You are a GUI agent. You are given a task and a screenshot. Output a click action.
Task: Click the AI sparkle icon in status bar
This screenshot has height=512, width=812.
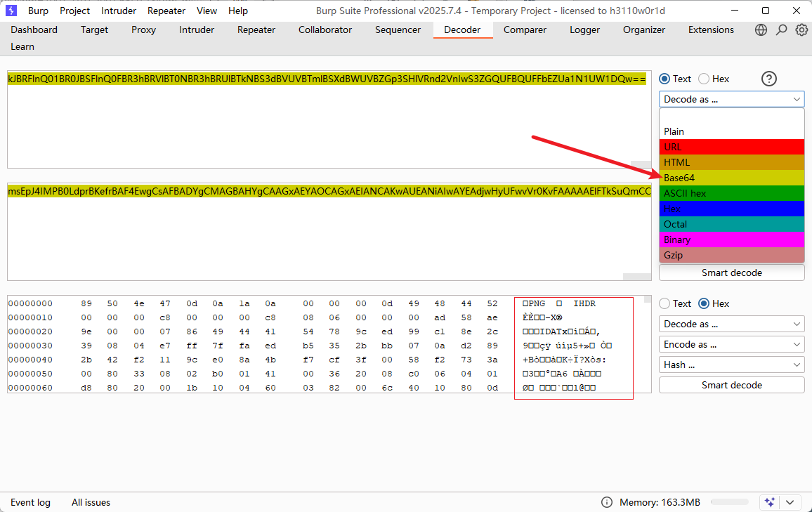pyautogui.click(x=770, y=502)
